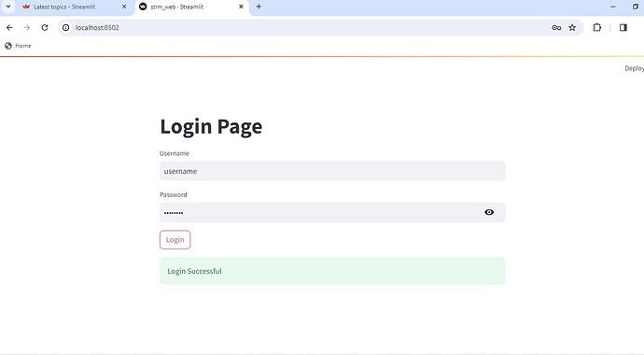Open the browser side panel icon
Image resolution: width=644 pixels, height=355 pixels.
pyautogui.click(x=623, y=27)
